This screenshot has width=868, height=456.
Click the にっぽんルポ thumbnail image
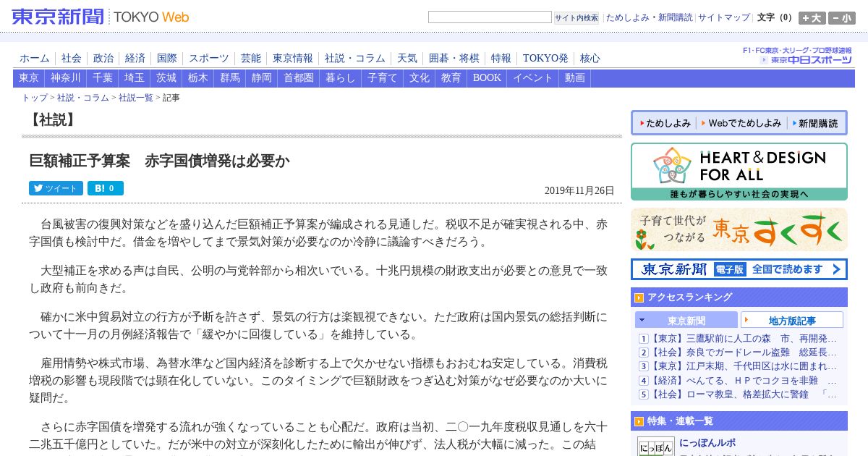[x=656, y=447]
